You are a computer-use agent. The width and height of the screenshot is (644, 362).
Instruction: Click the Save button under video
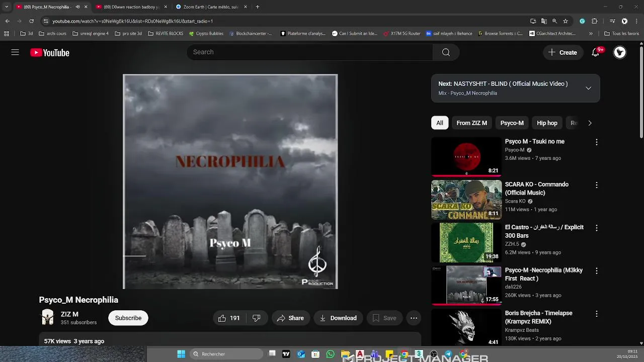(x=384, y=318)
